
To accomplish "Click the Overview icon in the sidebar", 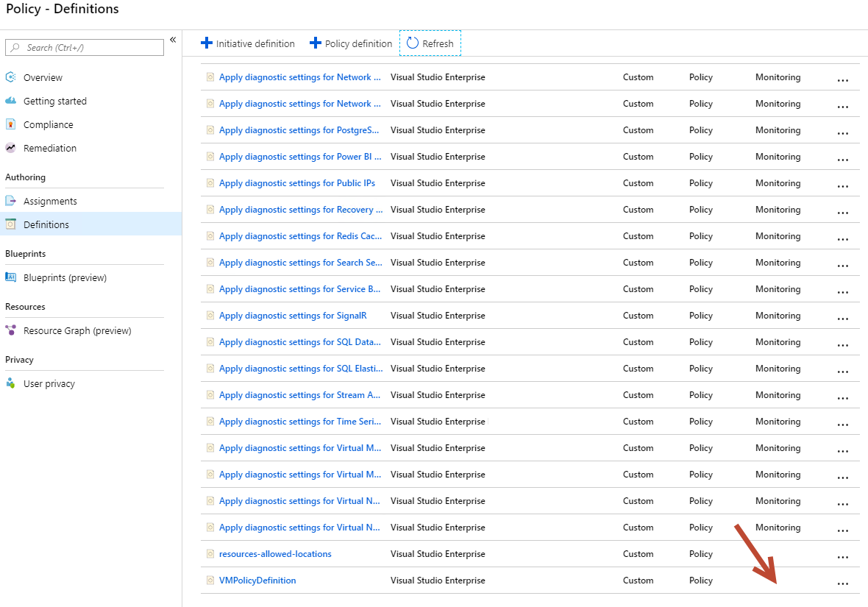I will tap(10, 77).
